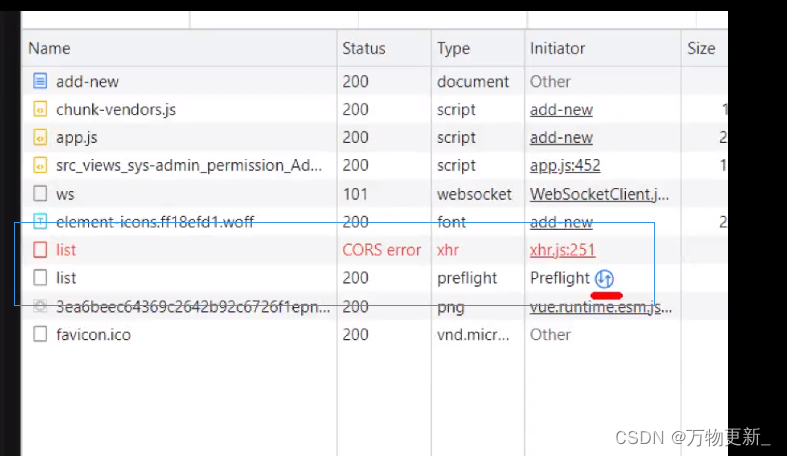This screenshot has width=787, height=456.
Task: Open add-new initiator link for chunk-vendors.js
Action: [561, 109]
